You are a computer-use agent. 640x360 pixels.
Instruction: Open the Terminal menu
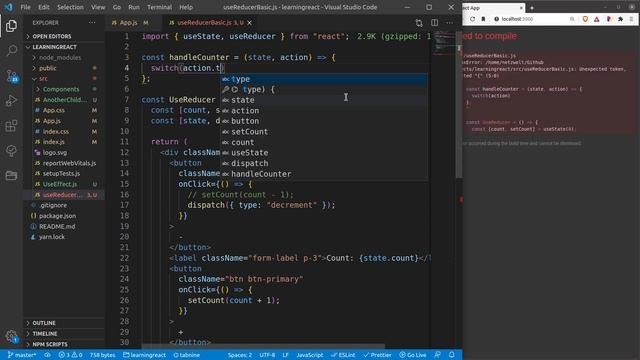click(159, 7)
